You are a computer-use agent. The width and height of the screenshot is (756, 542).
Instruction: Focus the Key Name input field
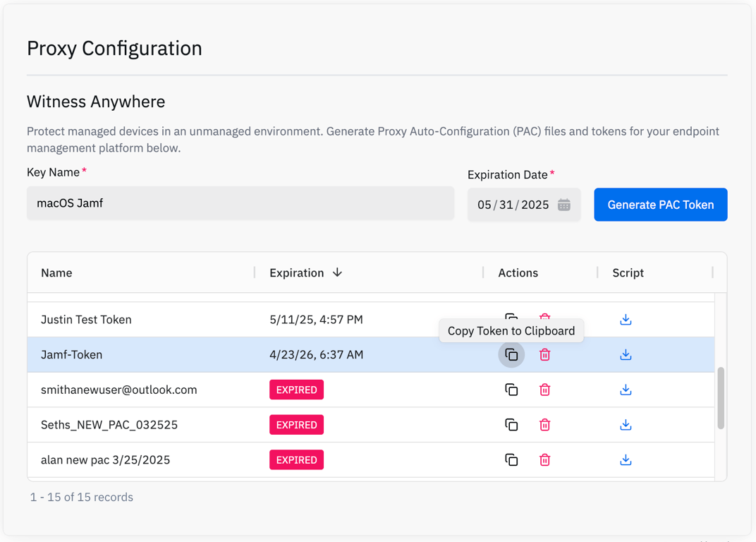click(240, 203)
